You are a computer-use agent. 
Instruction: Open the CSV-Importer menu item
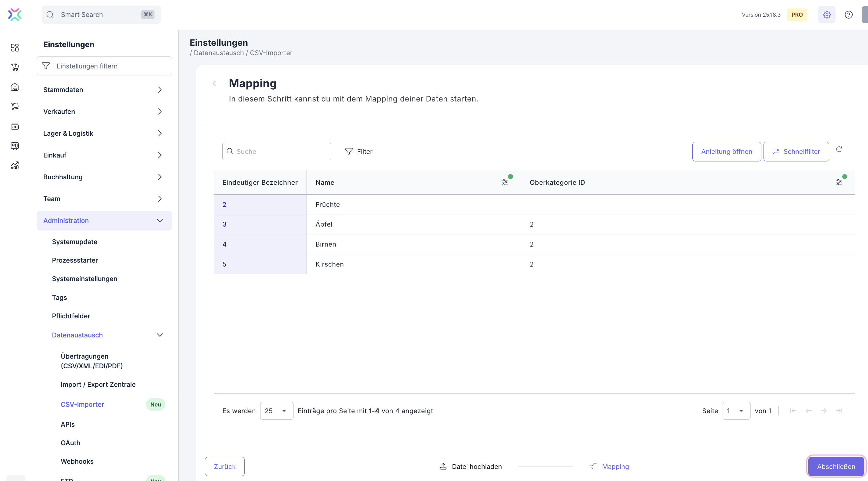(82, 404)
